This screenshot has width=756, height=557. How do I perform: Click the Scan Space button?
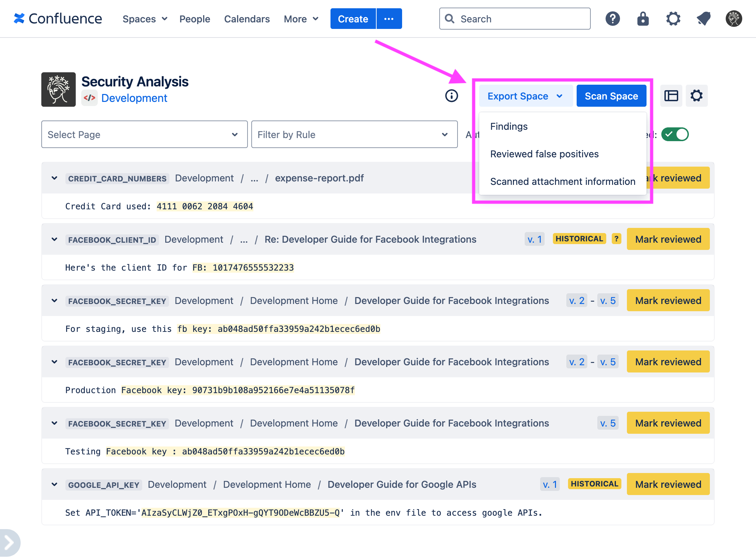tap(611, 96)
